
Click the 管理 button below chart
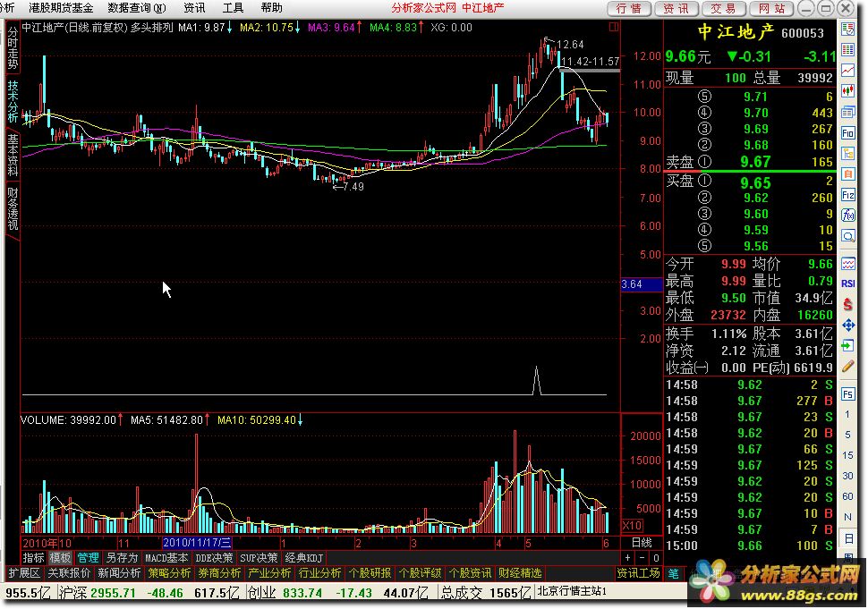point(88,557)
